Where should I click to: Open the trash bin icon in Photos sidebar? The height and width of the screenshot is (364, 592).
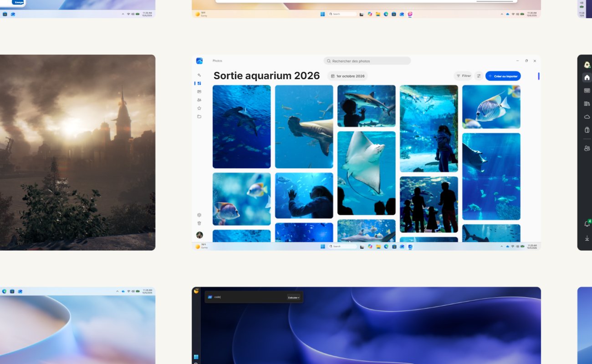click(199, 223)
